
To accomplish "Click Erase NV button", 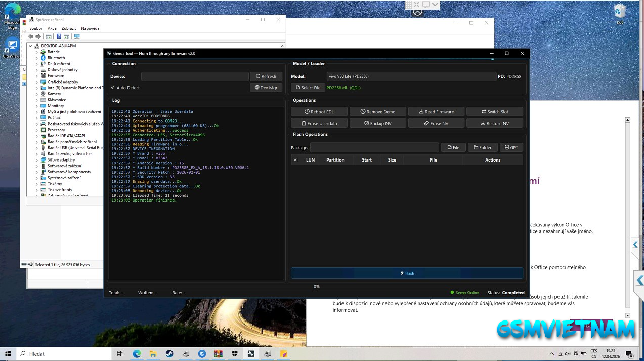I will pos(436,123).
